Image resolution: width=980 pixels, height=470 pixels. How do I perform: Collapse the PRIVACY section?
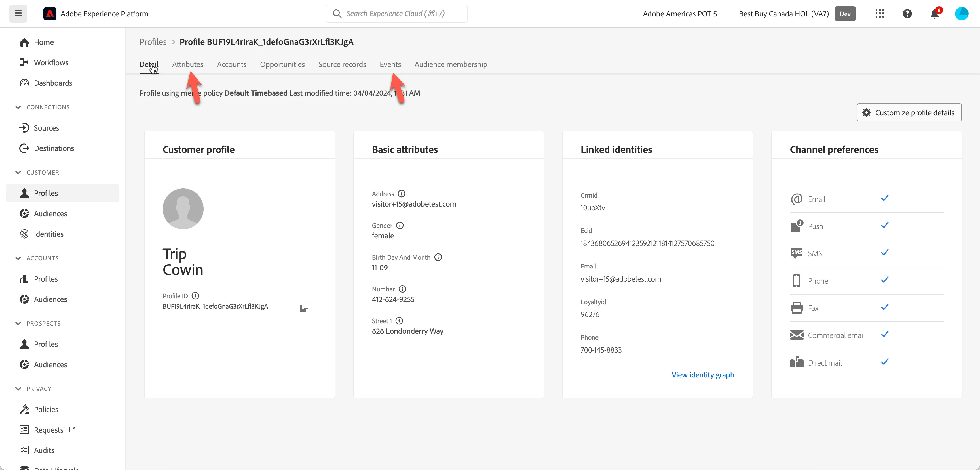(18, 389)
